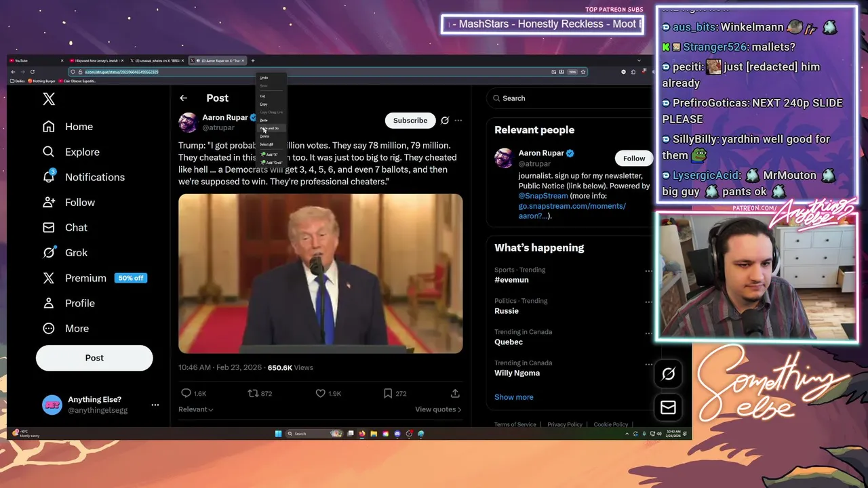
Task: Open Profile in the X sidebar
Action: tap(68, 303)
